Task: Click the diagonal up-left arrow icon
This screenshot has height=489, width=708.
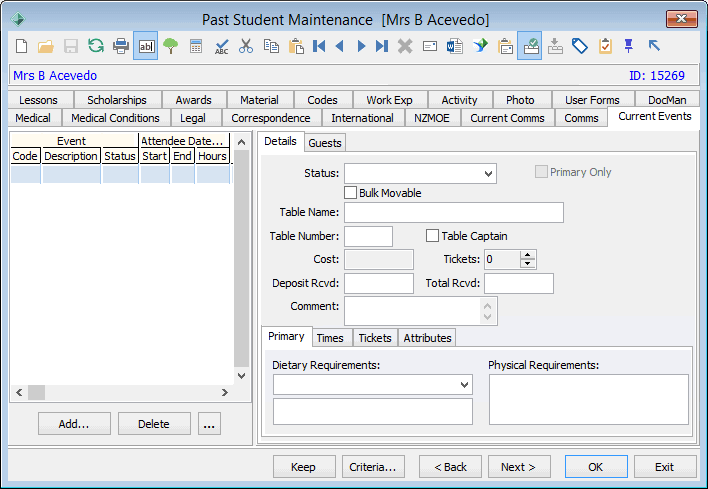Action: click(654, 46)
